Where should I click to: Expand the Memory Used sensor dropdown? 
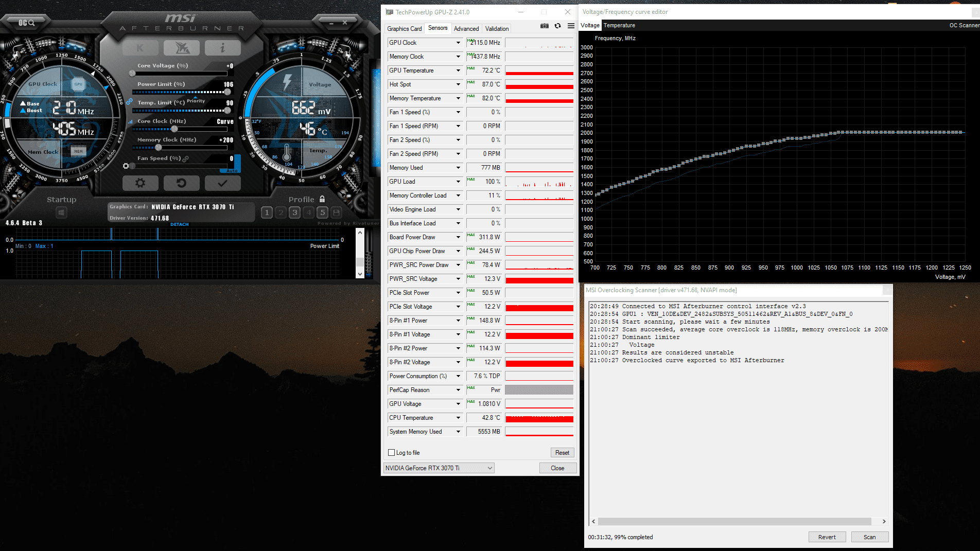click(458, 168)
